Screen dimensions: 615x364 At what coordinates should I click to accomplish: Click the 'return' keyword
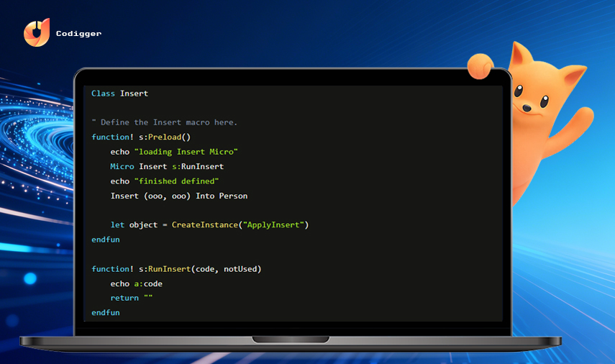coord(124,298)
